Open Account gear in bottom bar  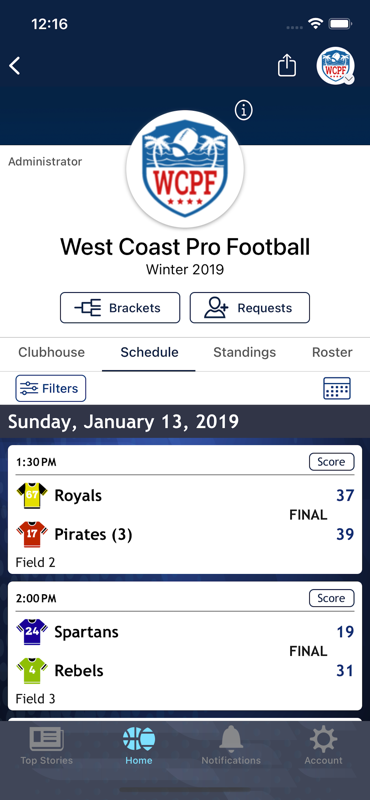click(324, 746)
